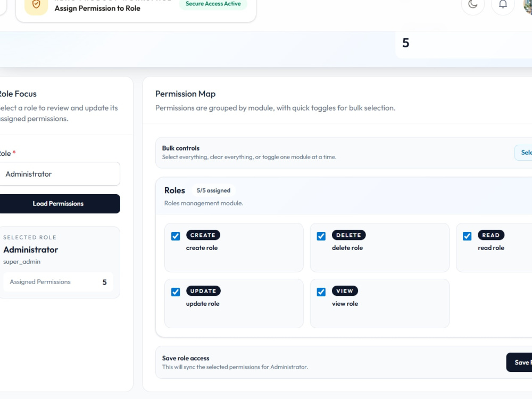The height and width of the screenshot is (399, 532).
Task: Click the Administrator name in Selected Role card
Action: click(x=30, y=250)
